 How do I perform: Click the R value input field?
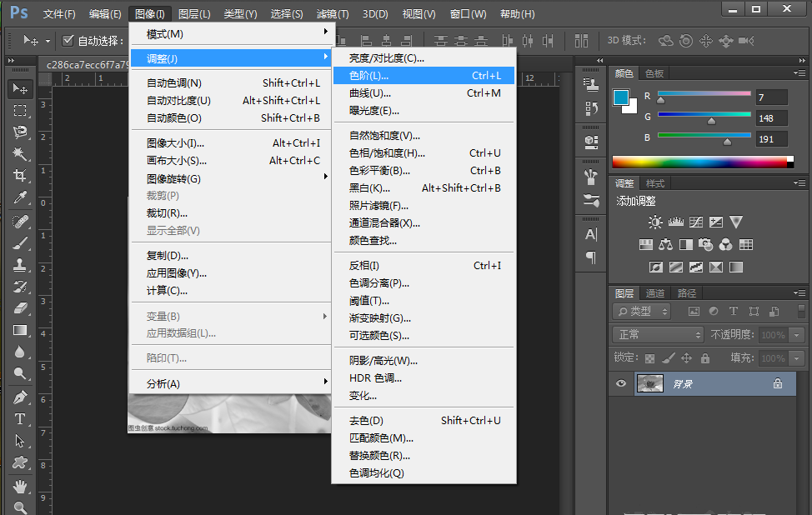click(x=771, y=96)
